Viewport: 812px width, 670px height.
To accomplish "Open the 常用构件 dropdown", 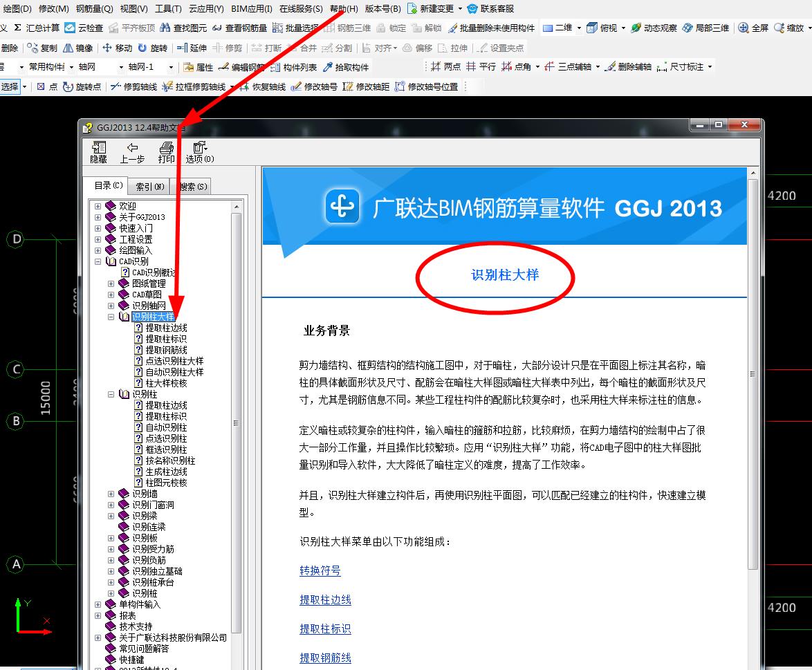I will point(71,67).
